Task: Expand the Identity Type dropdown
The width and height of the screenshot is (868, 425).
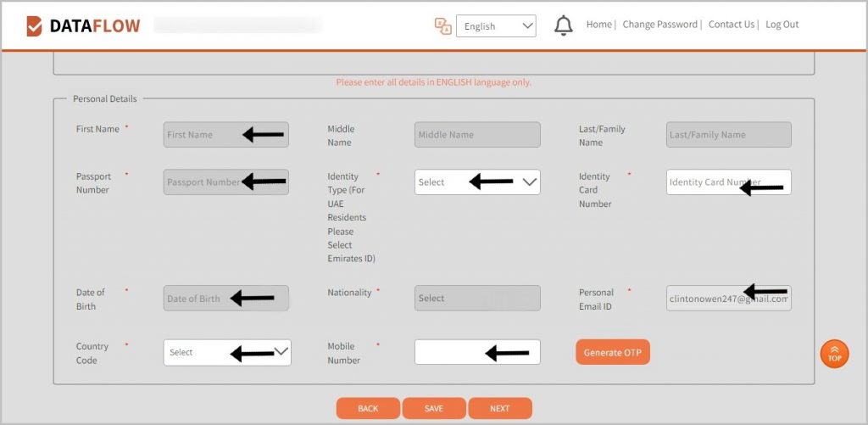Action: (477, 182)
